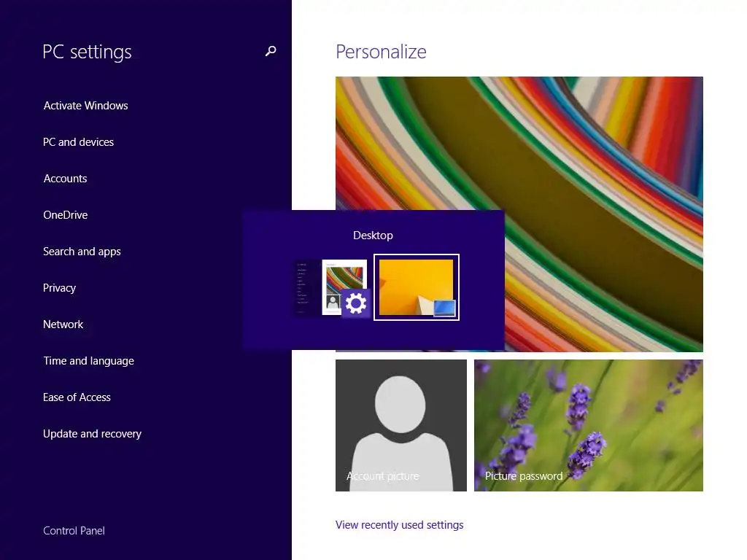Switch to the Desktop thumbnail in switcher
Screen dimensions: 747x560
tap(417, 287)
